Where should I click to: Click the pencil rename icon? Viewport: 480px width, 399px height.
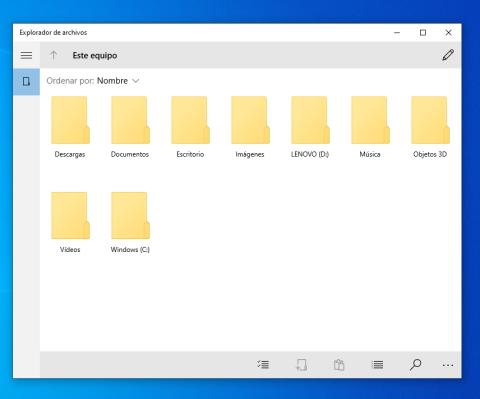pos(448,55)
